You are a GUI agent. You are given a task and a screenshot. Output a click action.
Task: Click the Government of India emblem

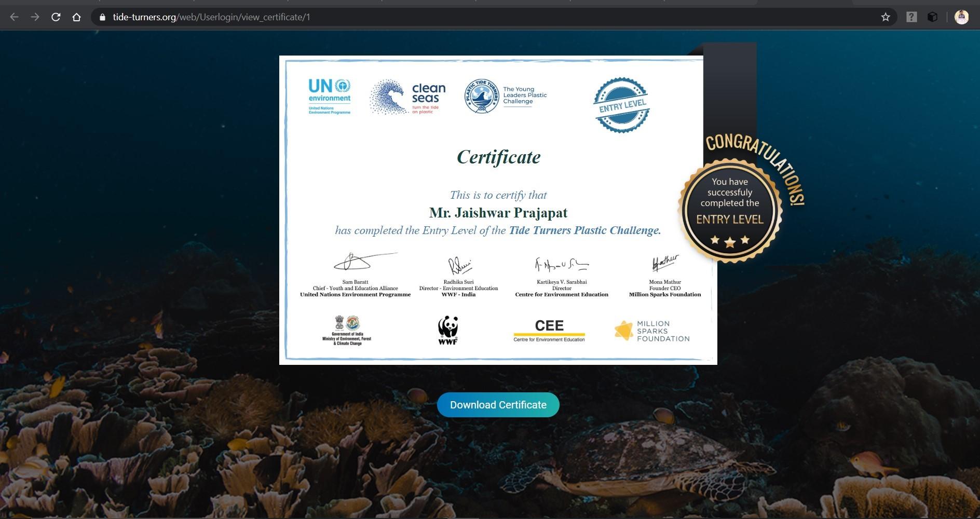[347, 331]
